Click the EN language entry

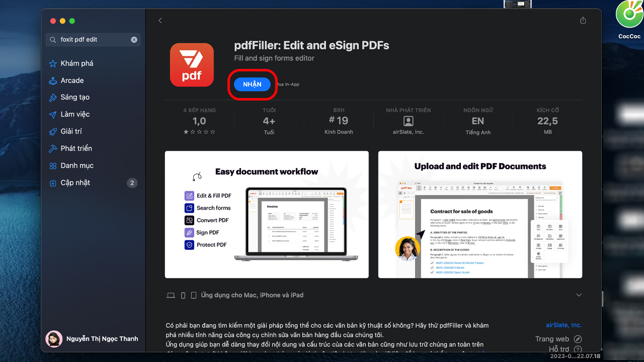click(478, 121)
